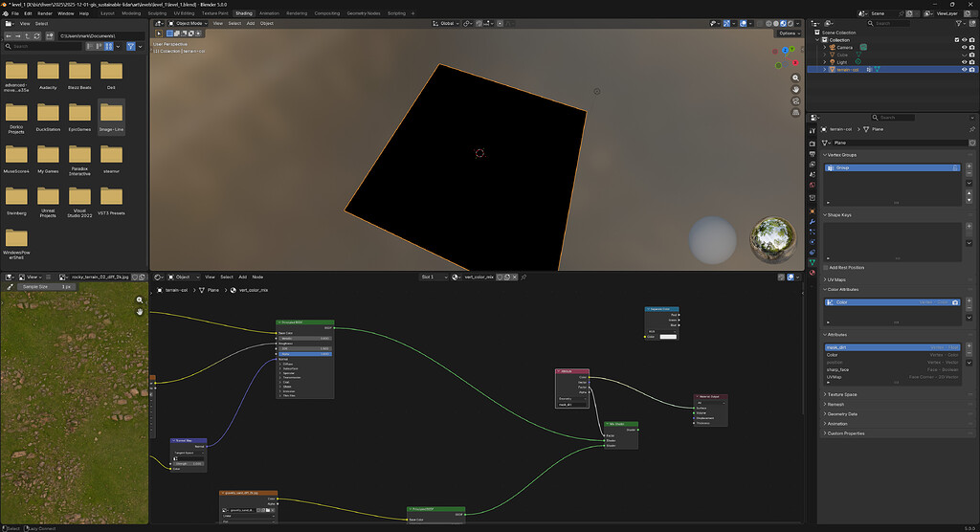The width and height of the screenshot is (980, 532).
Task: Open the Object Mode dropdown
Action: point(189,24)
